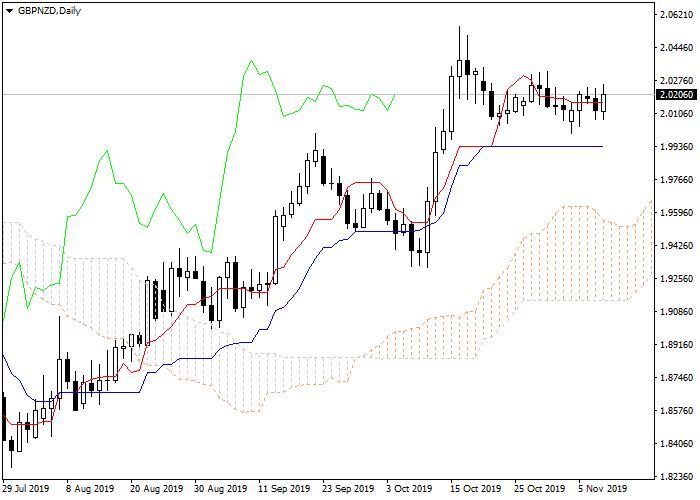Open the chart dropdown triangle beside GBPNZD

click(9, 11)
